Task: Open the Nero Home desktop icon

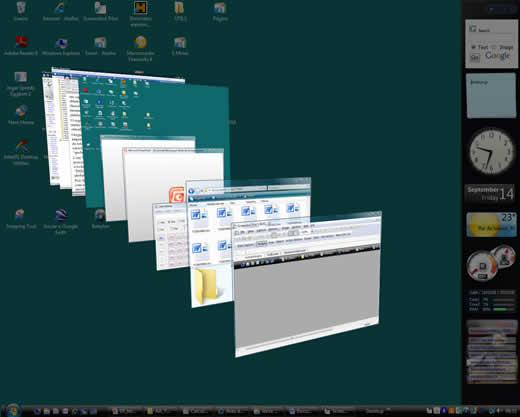Action: pyautogui.click(x=21, y=115)
